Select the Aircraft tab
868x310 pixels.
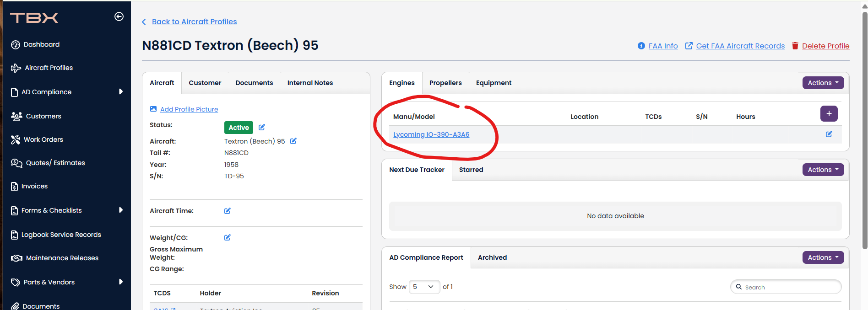[x=162, y=83]
